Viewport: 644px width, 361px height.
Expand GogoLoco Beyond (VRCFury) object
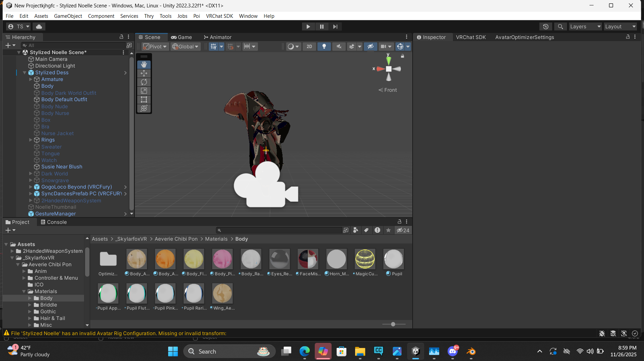(31, 187)
